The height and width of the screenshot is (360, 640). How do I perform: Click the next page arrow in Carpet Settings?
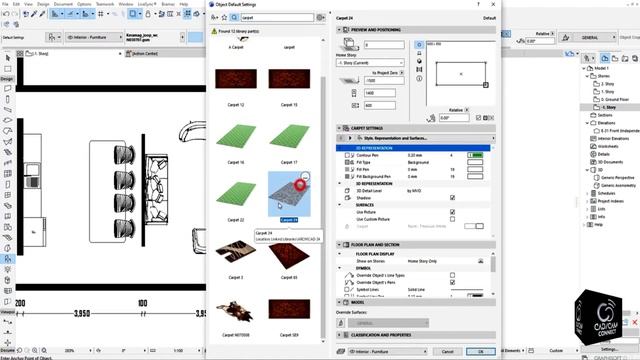pos(350,138)
